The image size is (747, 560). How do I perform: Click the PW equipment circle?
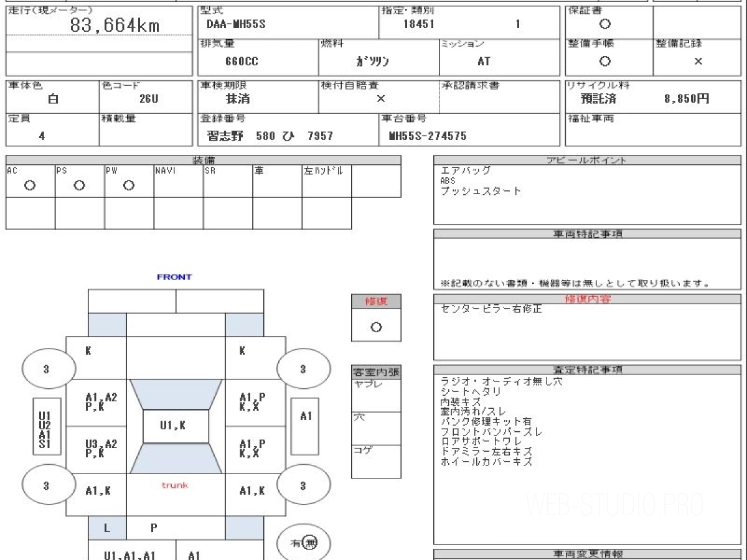[x=129, y=185]
